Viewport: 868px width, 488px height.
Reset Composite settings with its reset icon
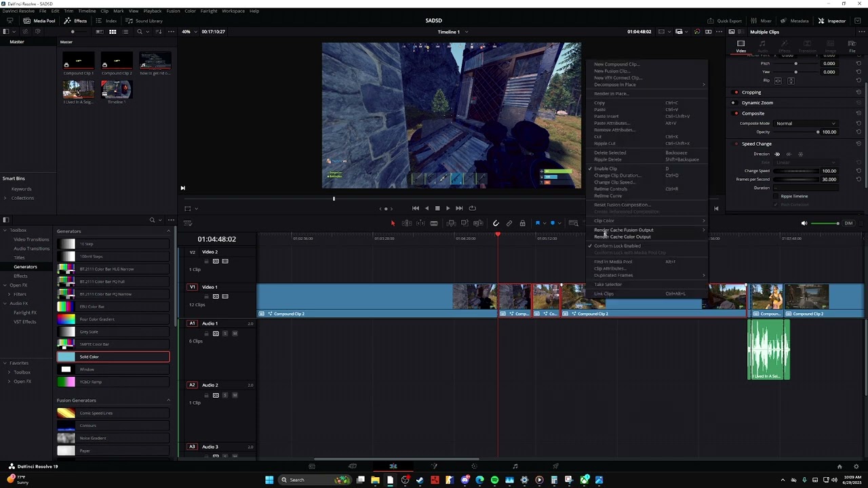[859, 113]
